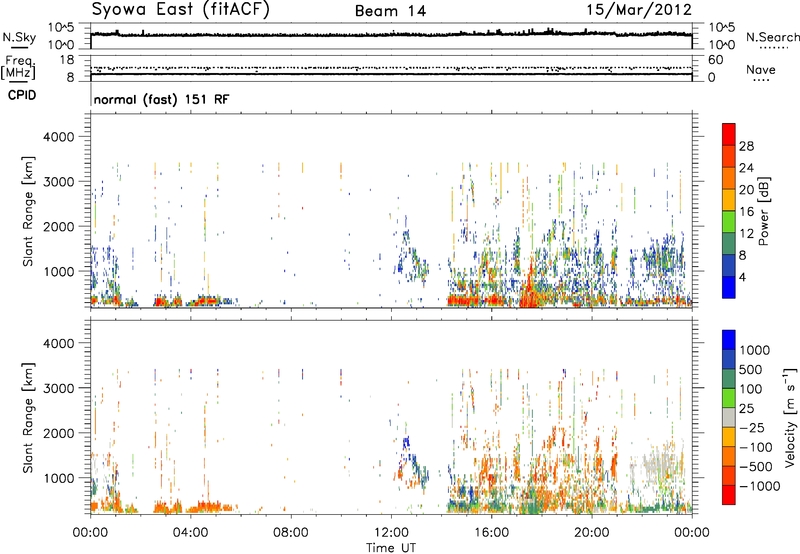Viewport: 800px width, 554px height.
Task: Click the '04:00' time axis tick label
Action: (190, 533)
